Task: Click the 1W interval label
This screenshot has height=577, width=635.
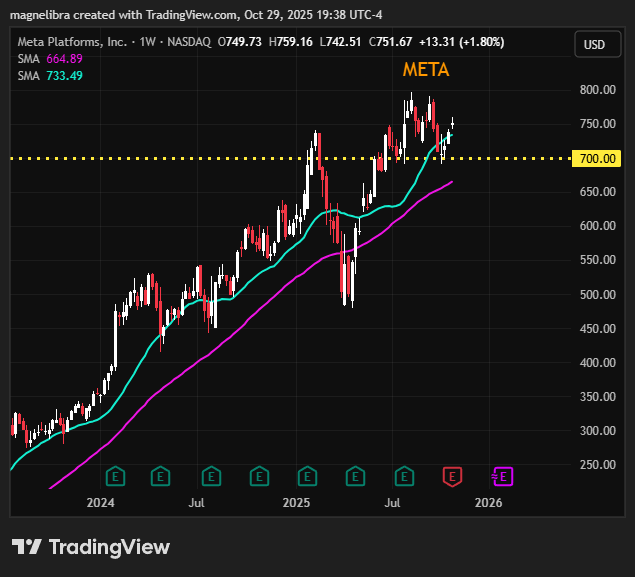Action: tap(147, 42)
